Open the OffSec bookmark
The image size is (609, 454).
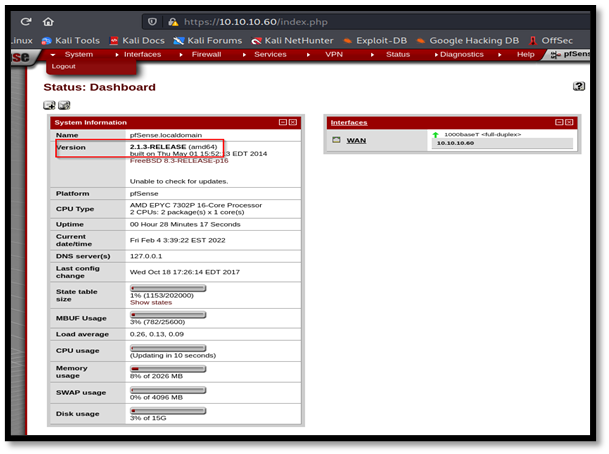pyautogui.click(x=551, y=40)
